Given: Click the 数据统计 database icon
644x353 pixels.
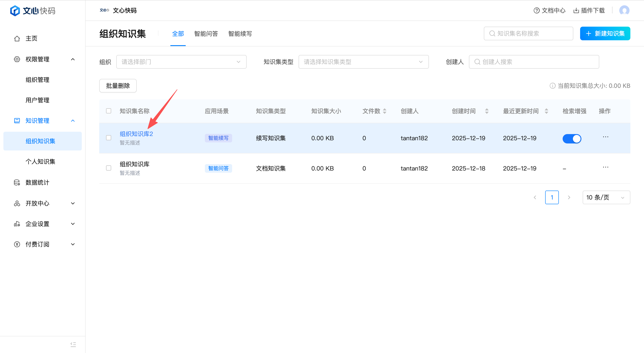Looking at the screenshot, I should [17, 183].
